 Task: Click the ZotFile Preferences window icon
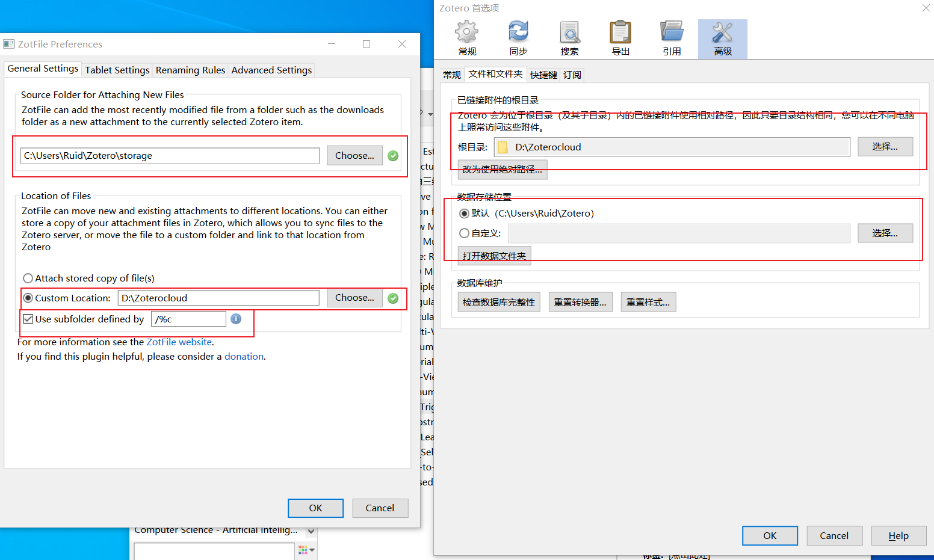[x=8, y=44]
